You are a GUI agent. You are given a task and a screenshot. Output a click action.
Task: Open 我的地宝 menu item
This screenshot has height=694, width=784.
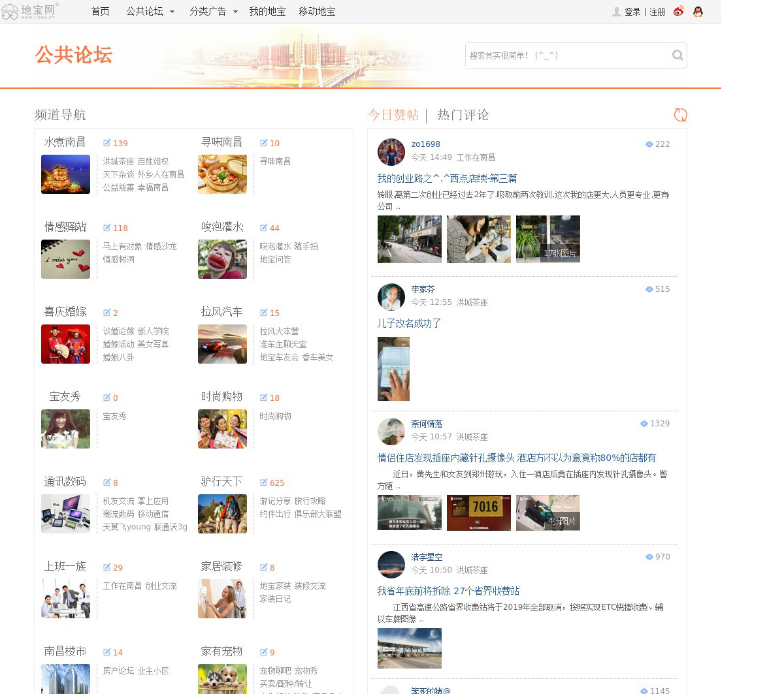tap(267, 12)
